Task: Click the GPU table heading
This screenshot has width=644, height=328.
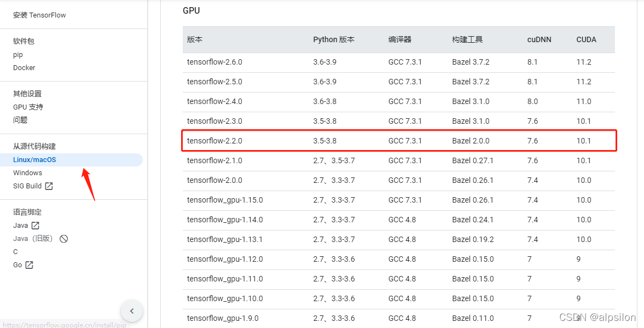Action: [192, 11]
